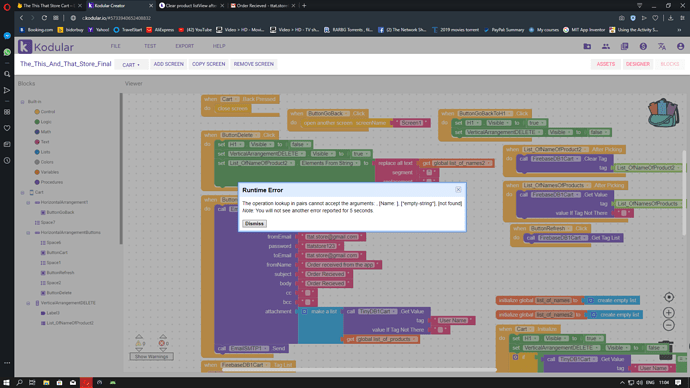
Task: Collapse the VerticalArrangementDELETE tree node
Action: point(28,303)
